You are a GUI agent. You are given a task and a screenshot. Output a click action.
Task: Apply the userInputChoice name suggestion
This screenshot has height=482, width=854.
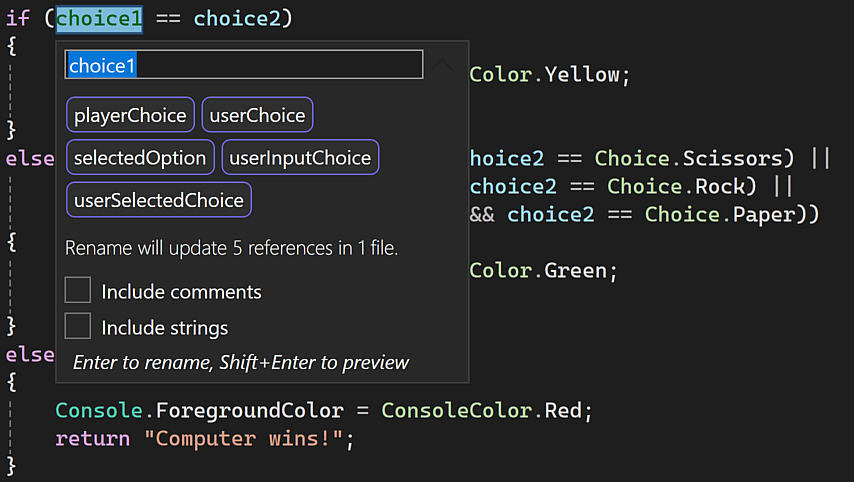point(300,158)
